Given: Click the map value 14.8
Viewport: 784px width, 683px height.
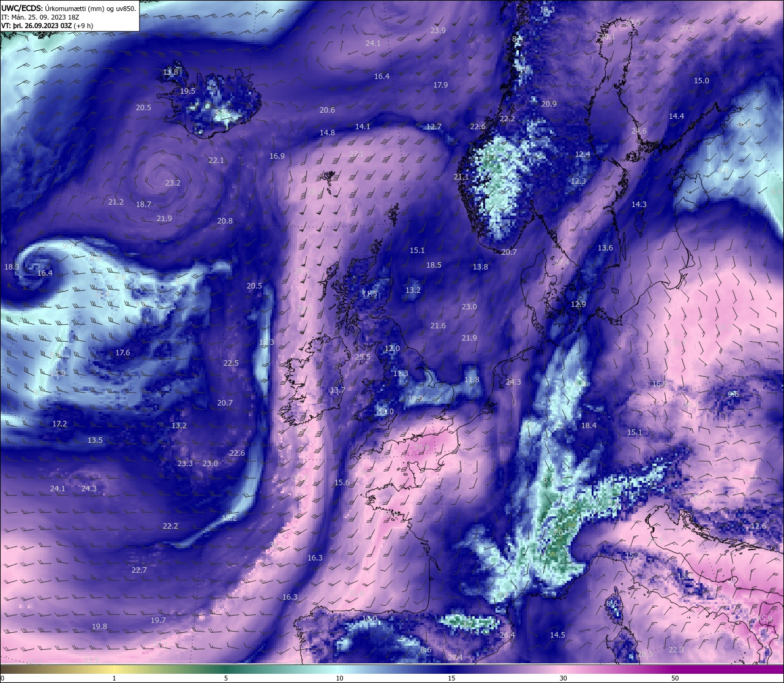Looking at the screenshot, I should (327, 133).
